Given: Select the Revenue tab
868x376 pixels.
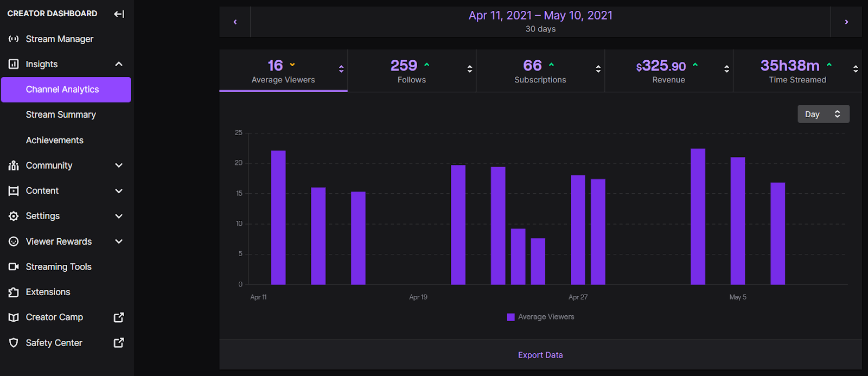Looking at the screenshot, I should coord(669,71).
